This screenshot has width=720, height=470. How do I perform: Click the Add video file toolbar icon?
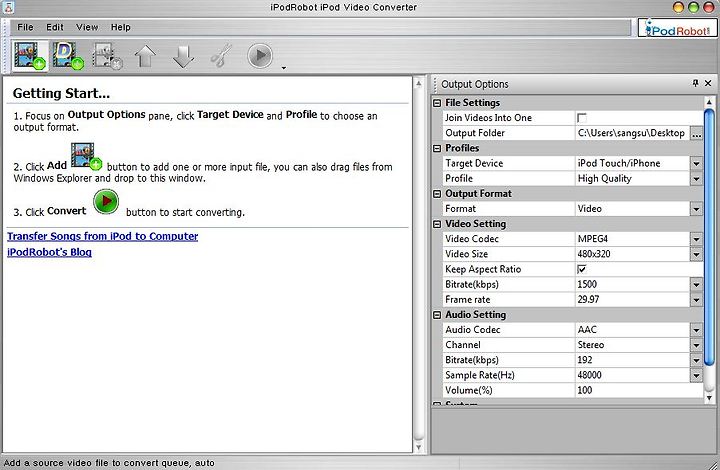point(30,56)
